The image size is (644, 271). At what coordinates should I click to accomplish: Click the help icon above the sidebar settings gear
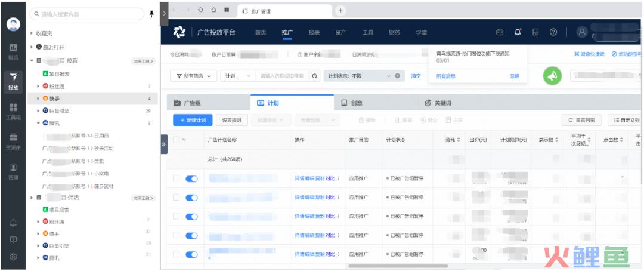13,239
